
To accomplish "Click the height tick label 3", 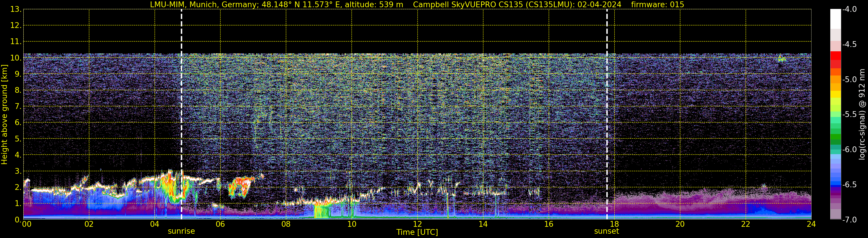I will (x=18, y=171).
